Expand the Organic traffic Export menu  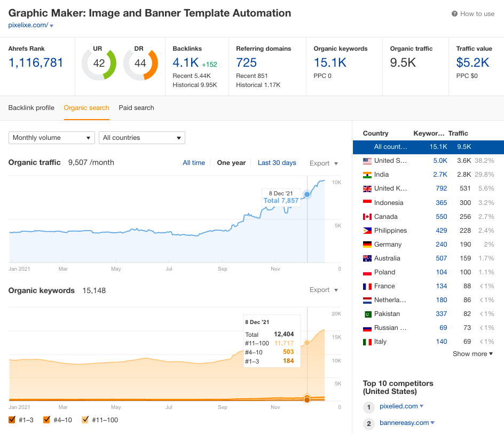tap(324, 163)
